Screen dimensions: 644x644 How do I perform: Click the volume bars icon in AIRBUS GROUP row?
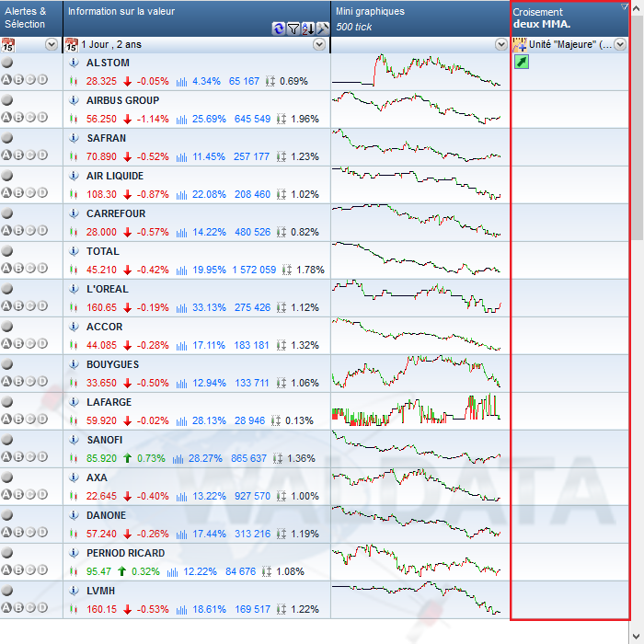pos(181,120)
